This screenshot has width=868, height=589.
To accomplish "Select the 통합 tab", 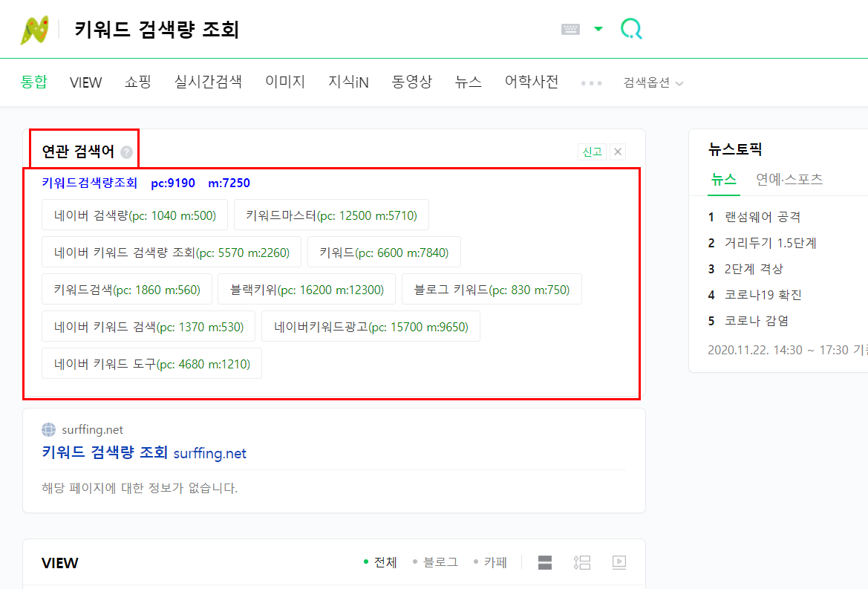I will (33, 82).
